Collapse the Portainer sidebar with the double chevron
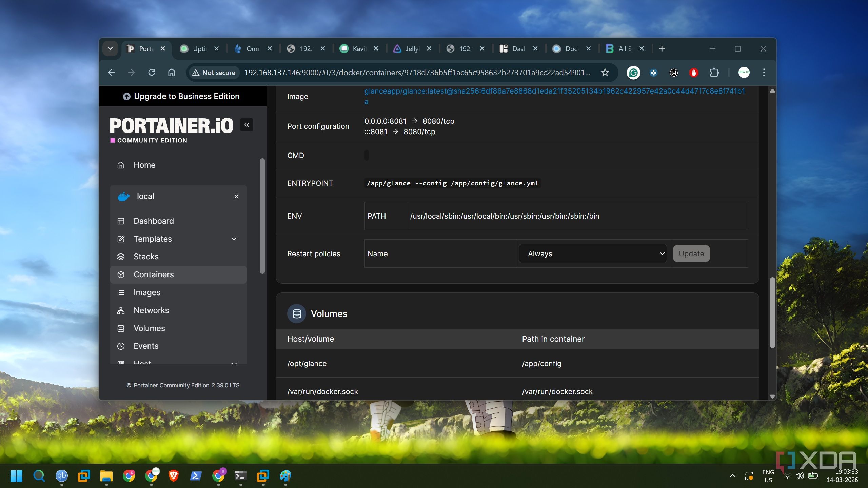 [x=246, y=125]
